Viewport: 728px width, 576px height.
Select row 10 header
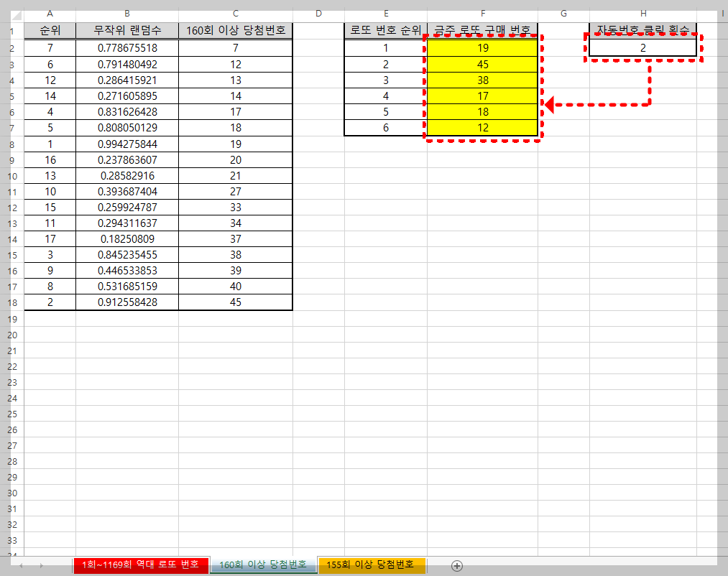pyautogui.click(x=12, y=177)
